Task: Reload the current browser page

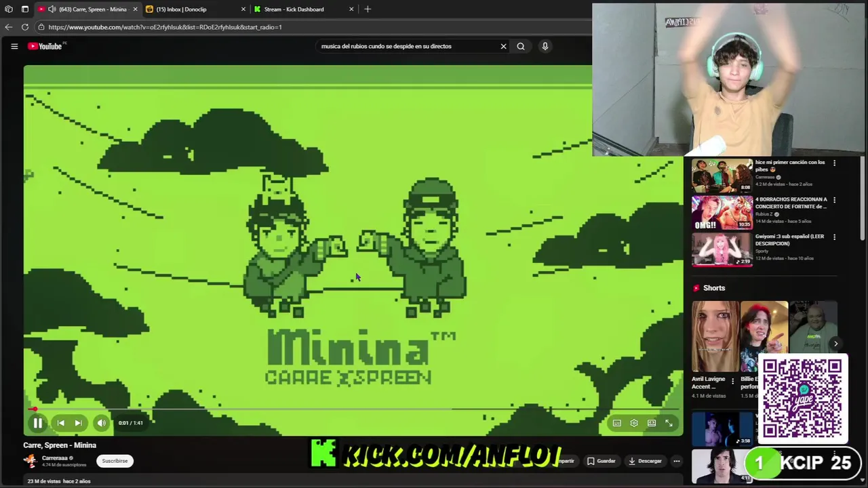Action: click(x=25, y=27)
